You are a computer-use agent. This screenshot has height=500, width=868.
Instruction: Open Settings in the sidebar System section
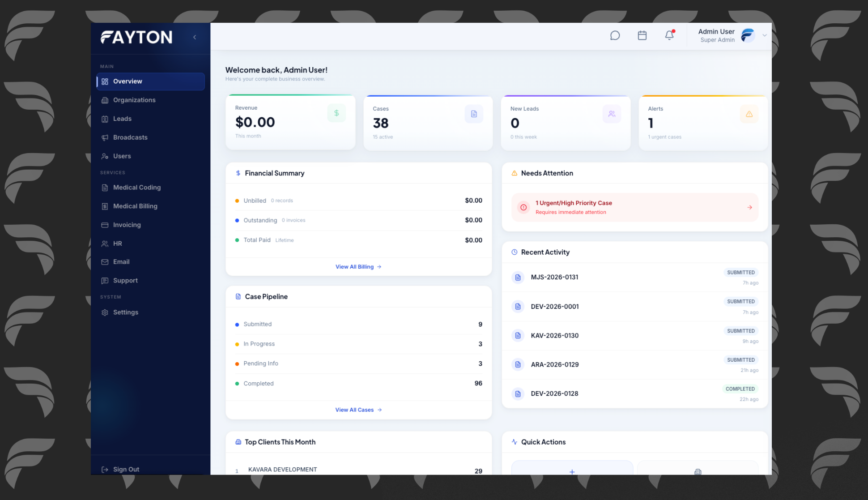pyautogui.click(x=126, y=312)
